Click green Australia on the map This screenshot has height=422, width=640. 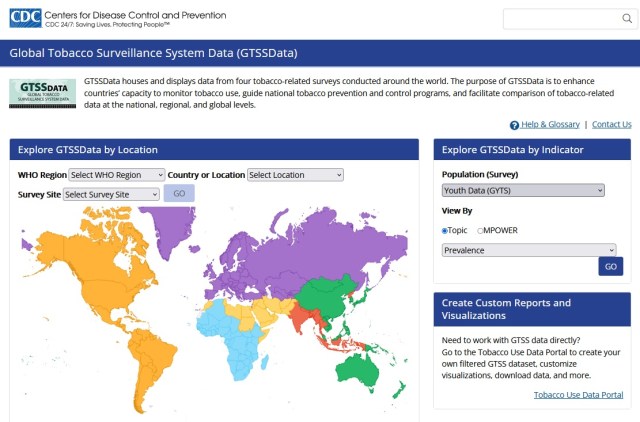(x=358, y=369)
